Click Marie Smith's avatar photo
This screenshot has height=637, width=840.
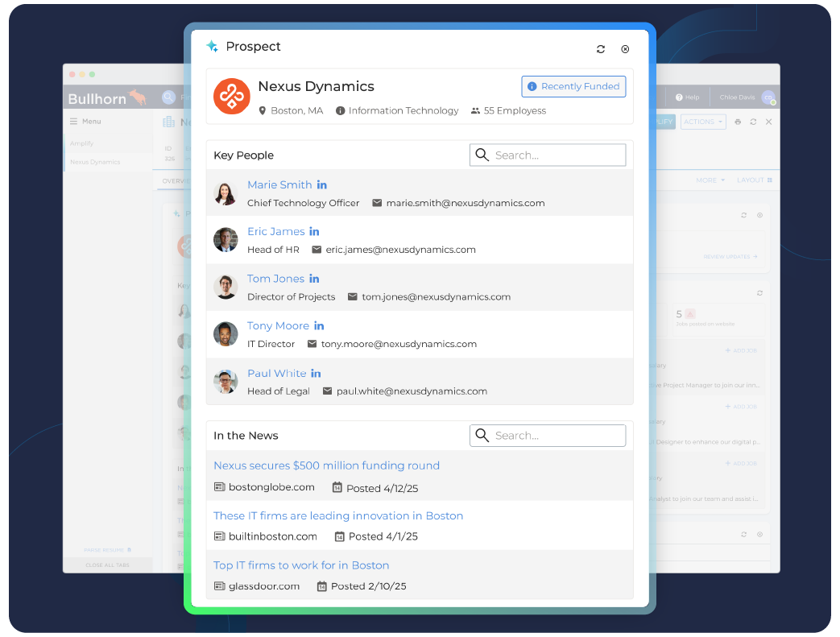(x=226, y=193)
